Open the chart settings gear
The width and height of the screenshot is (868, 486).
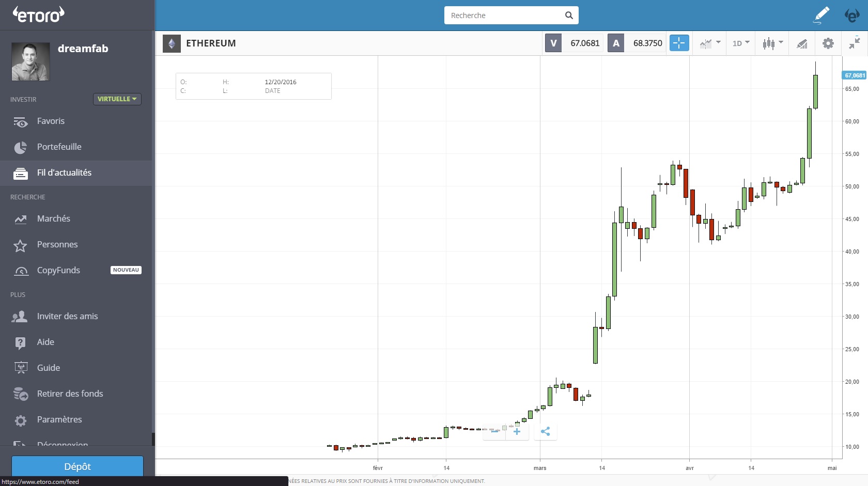point(828,43)
